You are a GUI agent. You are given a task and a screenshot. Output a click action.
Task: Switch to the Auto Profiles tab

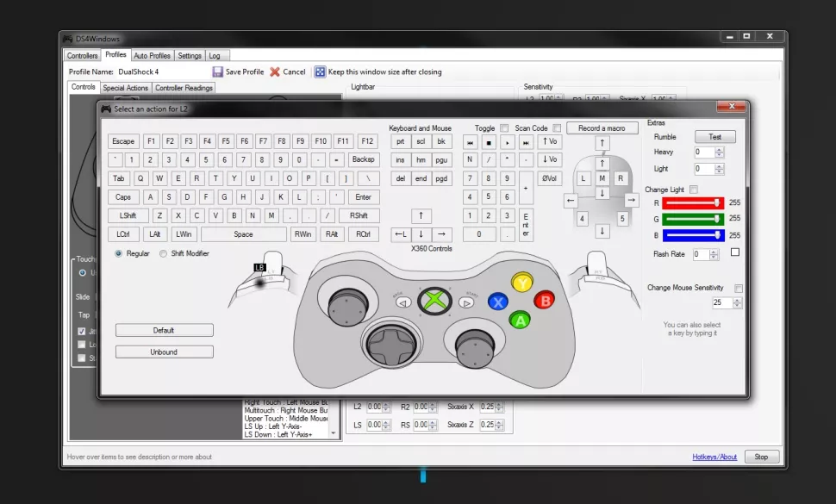point(152,56)
